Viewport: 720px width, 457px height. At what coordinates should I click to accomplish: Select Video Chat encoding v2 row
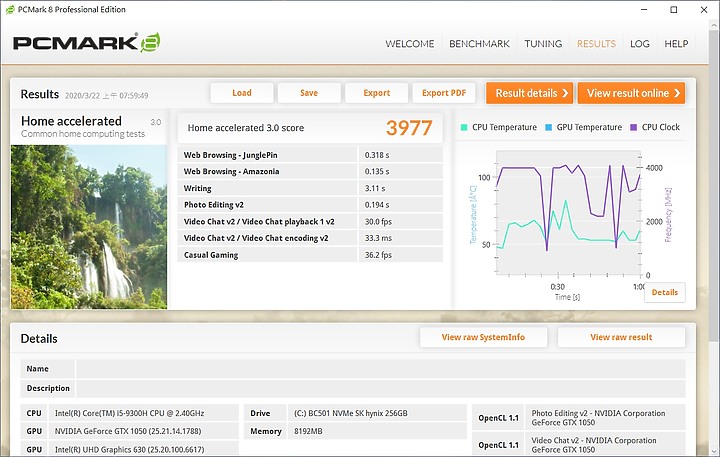click(310, 238)
